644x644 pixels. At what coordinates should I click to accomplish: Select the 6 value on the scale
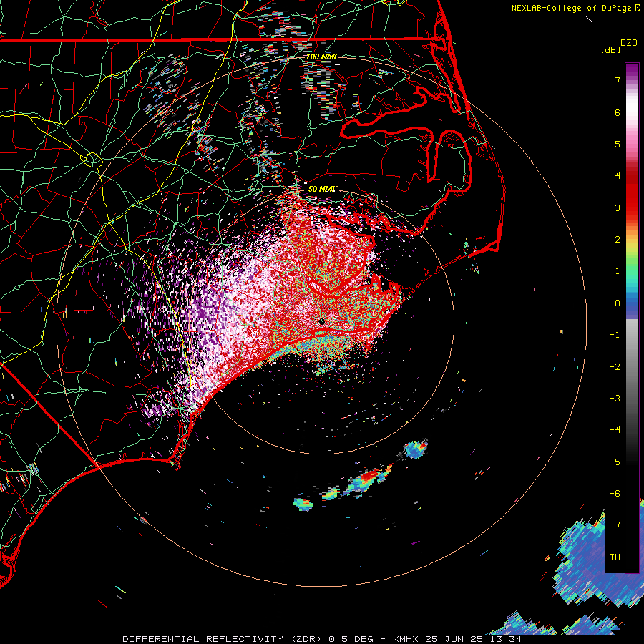point(618,112)
